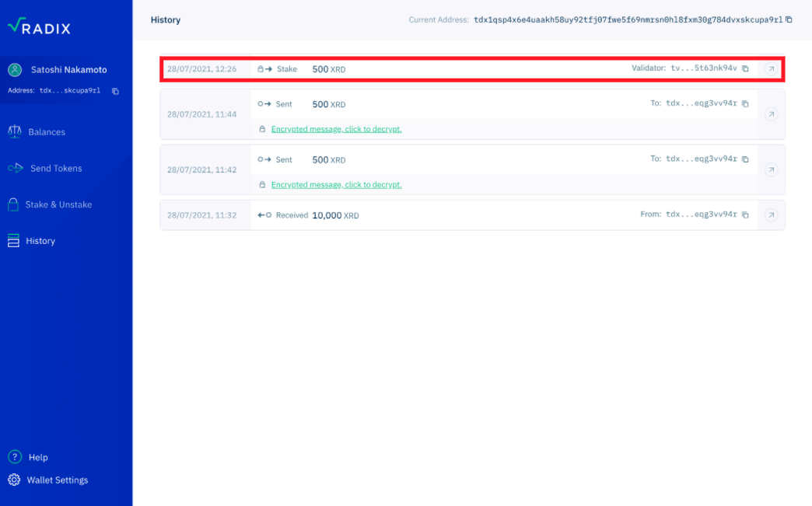Click the 28/07/2021, 12:26 timestamp
Screen dimensions: 812x506
(201, 69)
